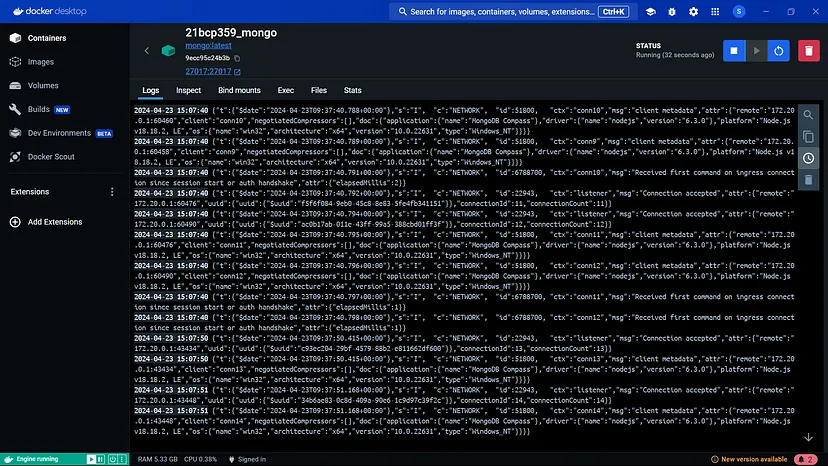Switch to the Inspect tab
This screenshot has width=828, height=466.
189,90
